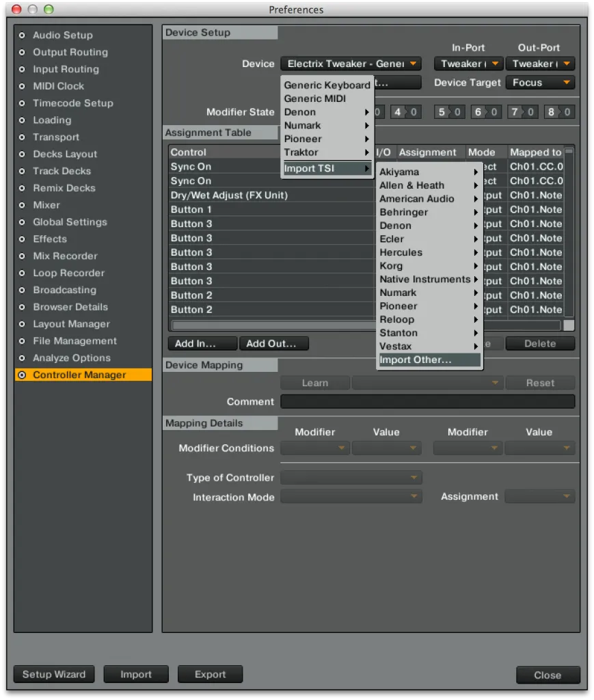
Task: Expand the Numark entry in device menu
Action: click(x=327, y=125)
